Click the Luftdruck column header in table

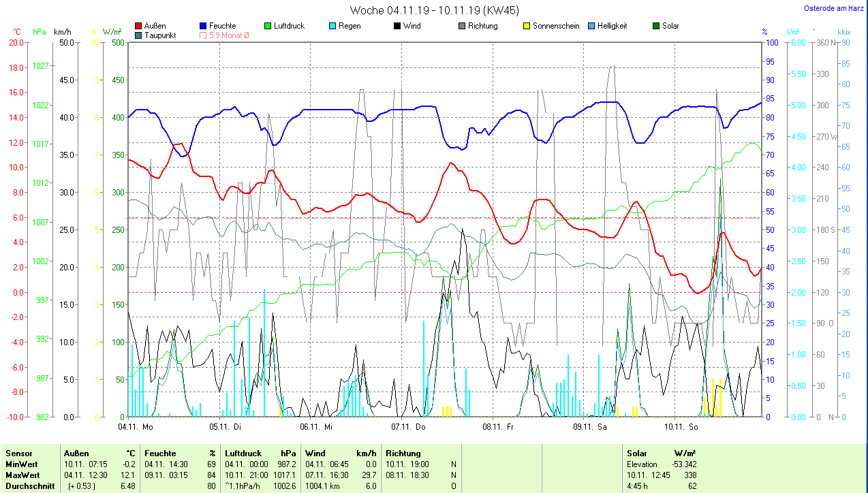(x=243, y=453)
